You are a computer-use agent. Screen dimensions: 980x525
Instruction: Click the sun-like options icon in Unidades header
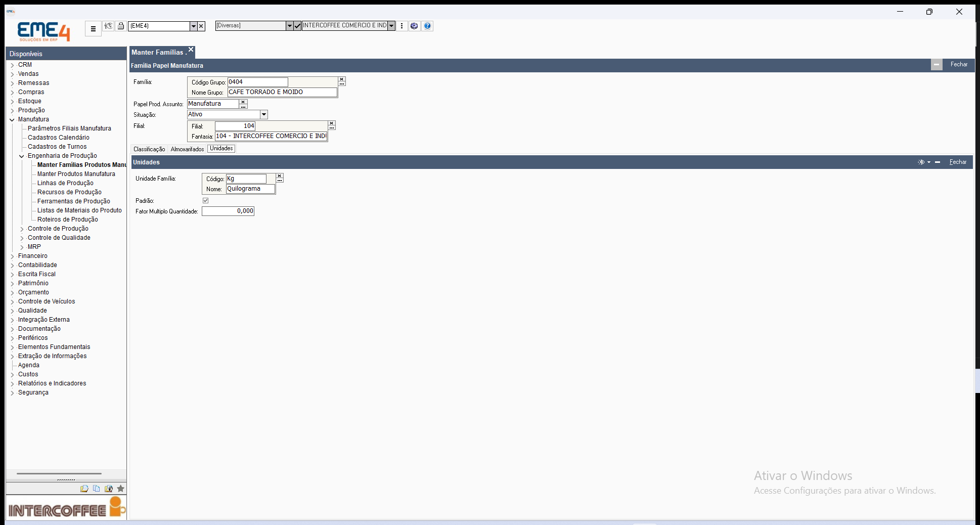pyautogui.click(x=921, y=162)
